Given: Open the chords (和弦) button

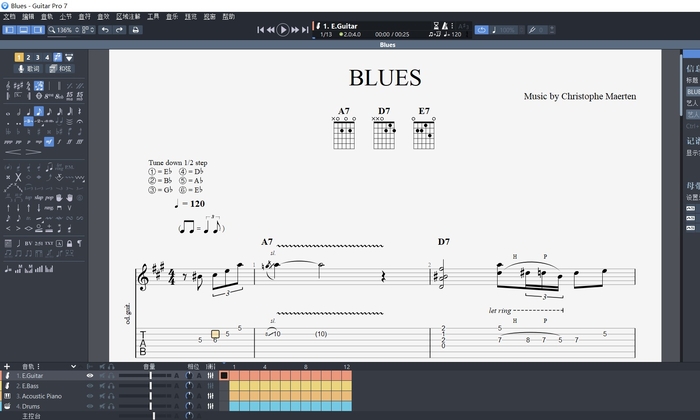Looking at the screenshot, I should click(x=60, y=69).
